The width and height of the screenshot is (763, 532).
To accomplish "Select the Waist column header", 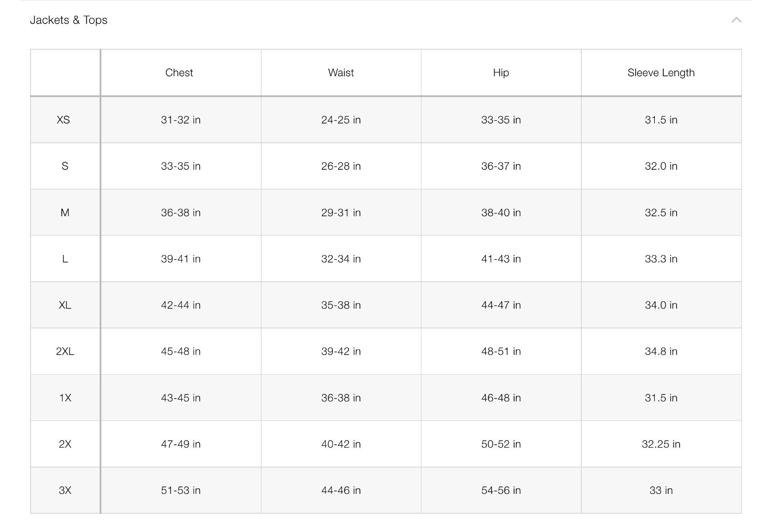I will tap(341, 73).
